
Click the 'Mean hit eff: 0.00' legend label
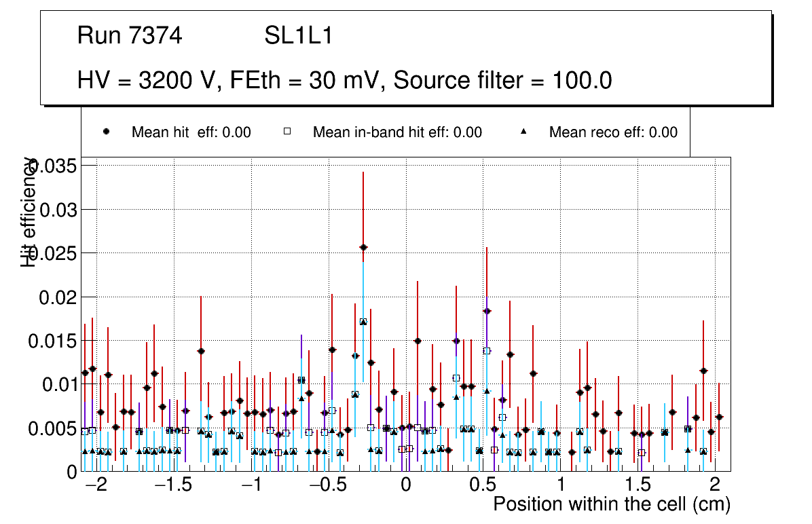191,132
